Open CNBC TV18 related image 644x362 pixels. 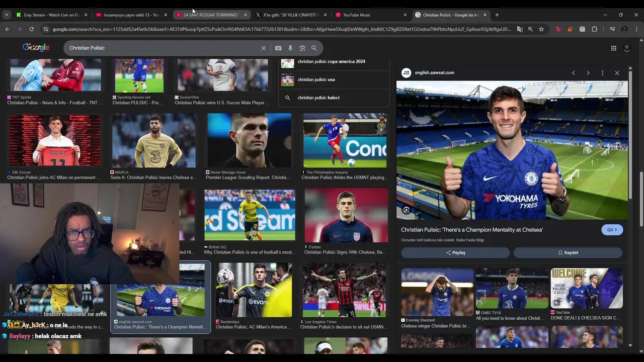pos(512,289)
